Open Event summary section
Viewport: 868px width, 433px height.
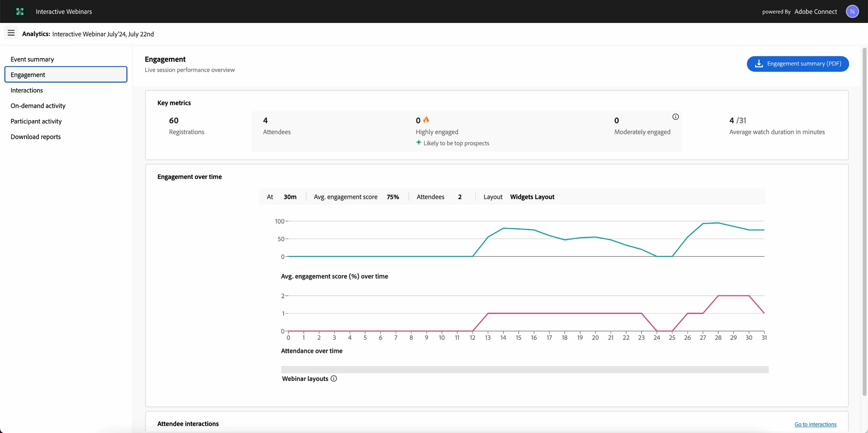tap(32, 59)
